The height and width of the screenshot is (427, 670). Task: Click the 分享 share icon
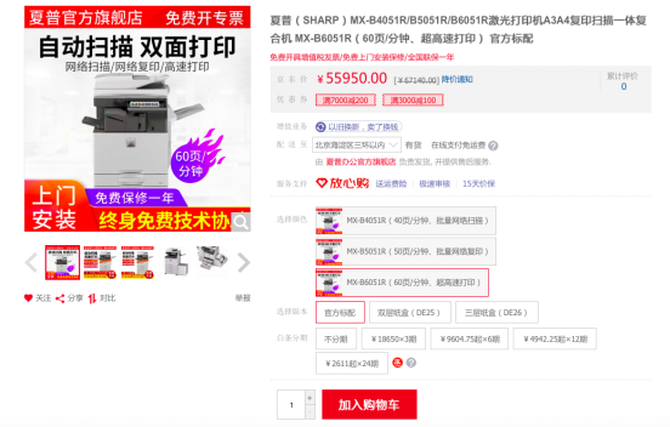(60, 298)
